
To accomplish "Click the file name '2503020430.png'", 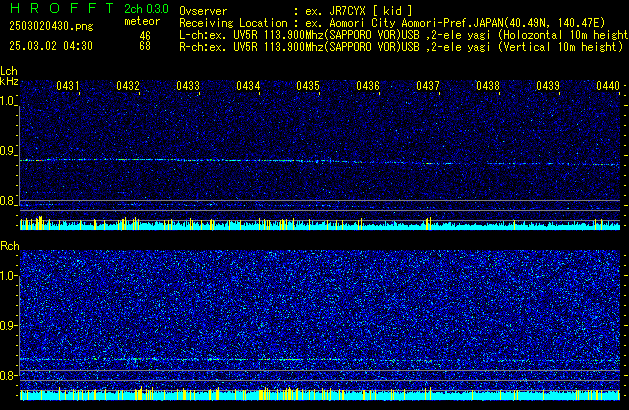I will tap(51, 26).
